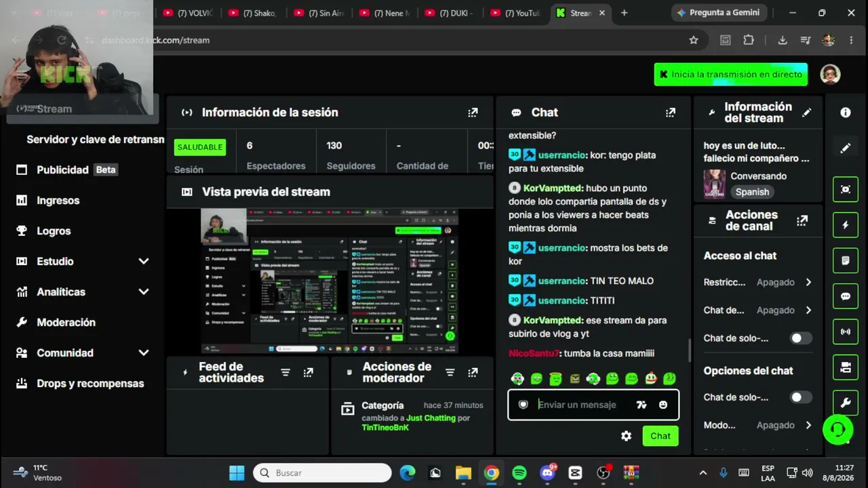Click the chat bubble icon in right toolbar
Image resolution: width=868 pixels, height=488 pixels.
[846, 296]
